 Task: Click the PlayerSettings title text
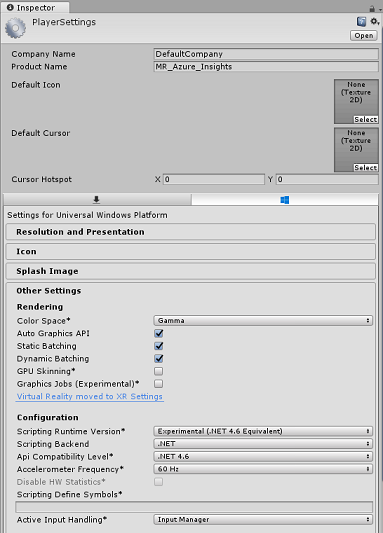coord(64,22)
